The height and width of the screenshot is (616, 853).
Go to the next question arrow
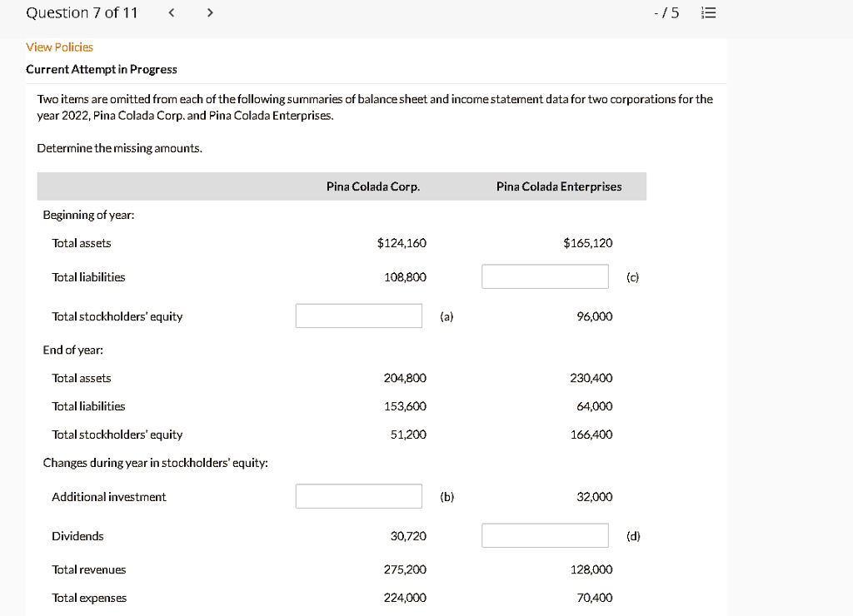[210, 12]
